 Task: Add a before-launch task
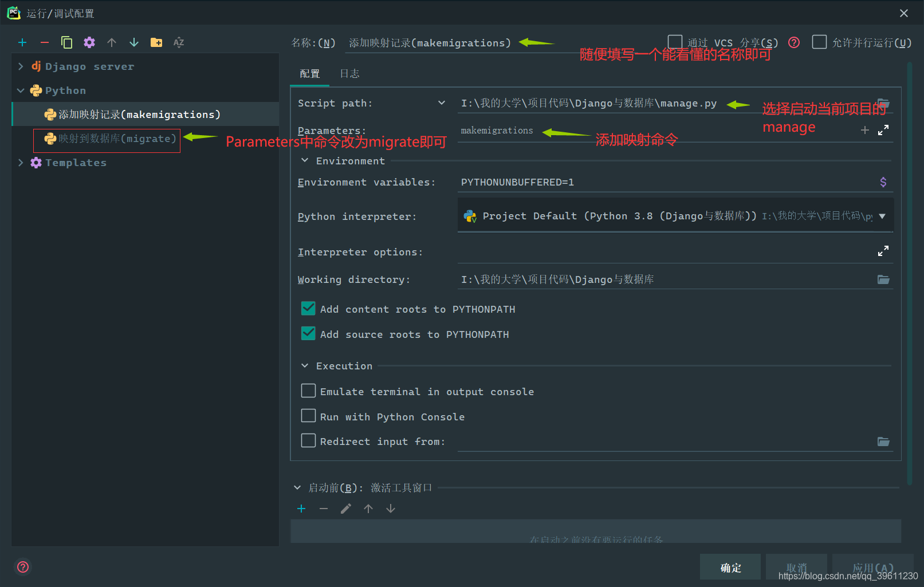pos(301,509)
